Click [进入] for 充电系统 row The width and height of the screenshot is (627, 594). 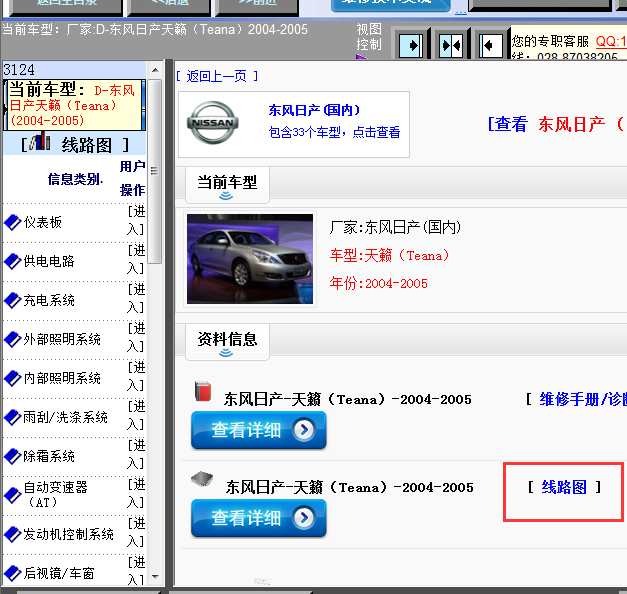[136, 298]
